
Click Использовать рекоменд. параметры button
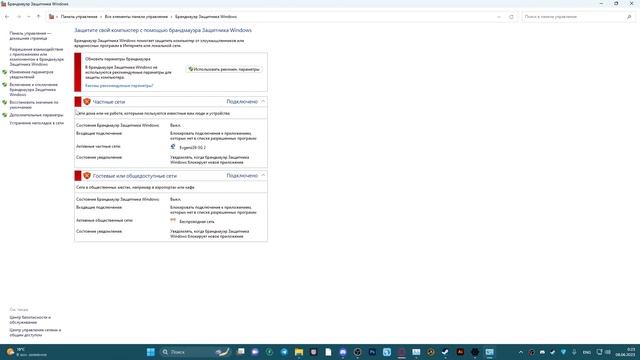coord(224,69)
